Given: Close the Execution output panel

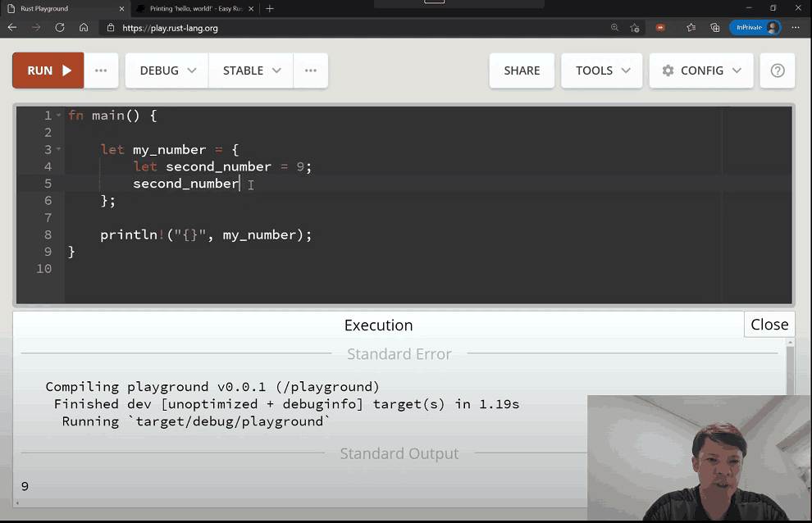Looking at the screenshot, I should tap(769, 325).
